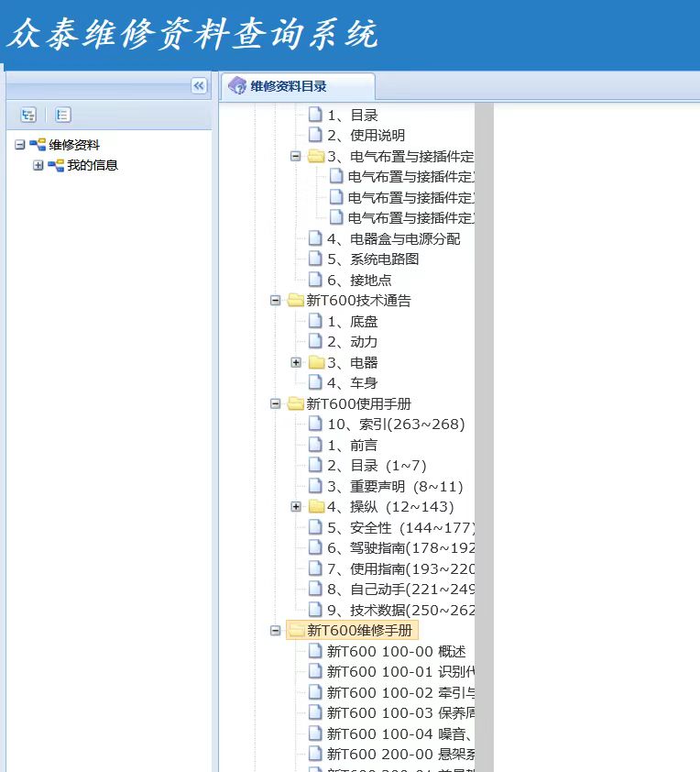Collapse the 新T600维修手册 folder

click(x=275, y=631)
